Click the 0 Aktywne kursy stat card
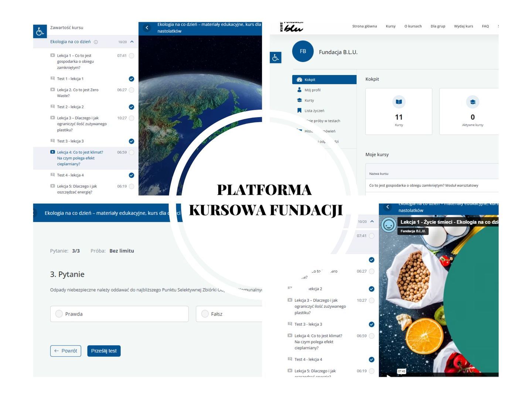Screen dimensions: 532x399 (469, 111)
